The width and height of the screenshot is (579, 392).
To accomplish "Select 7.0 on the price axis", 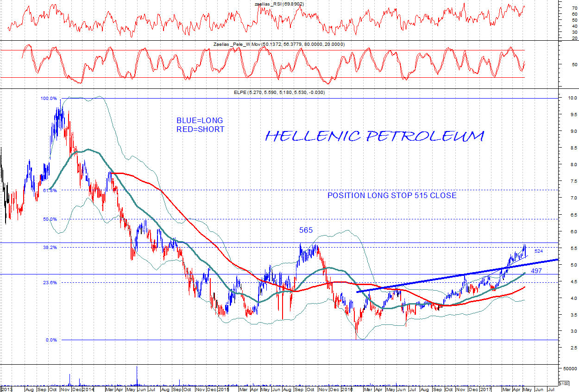I will 573,198.
